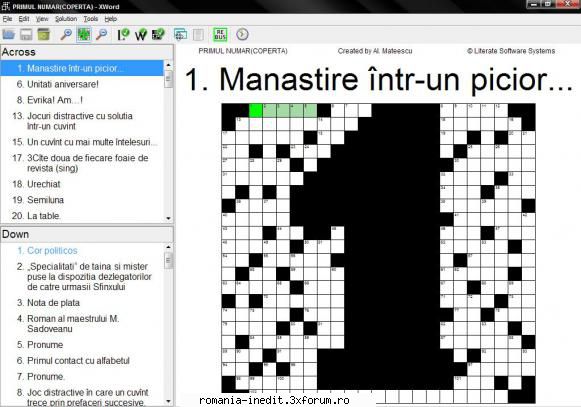Select Across clue 15 'Un cuvint cu mai multe intelesuri'

click(x=82, y=142)
